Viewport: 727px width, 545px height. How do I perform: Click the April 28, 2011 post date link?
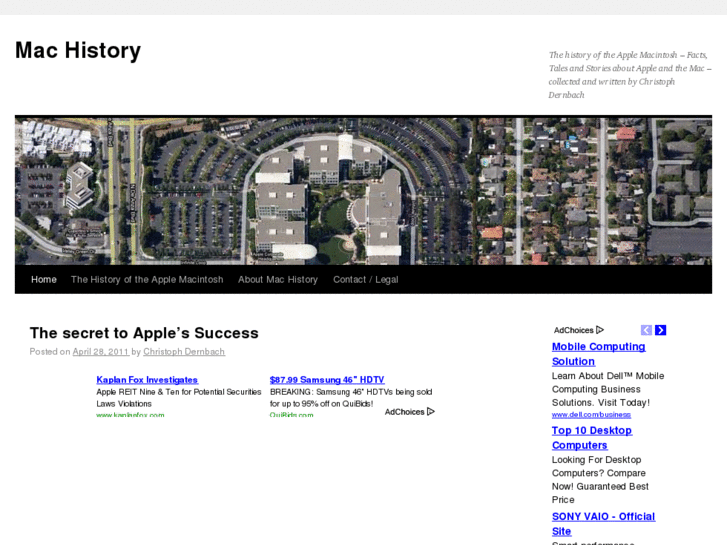101,352
